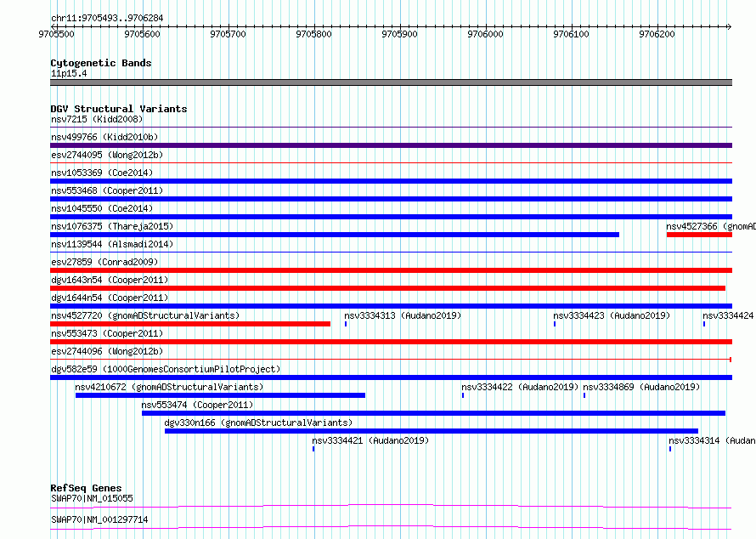
Task: Click the nsv3334421 (Audano2019) label
Action: [370, 440]
